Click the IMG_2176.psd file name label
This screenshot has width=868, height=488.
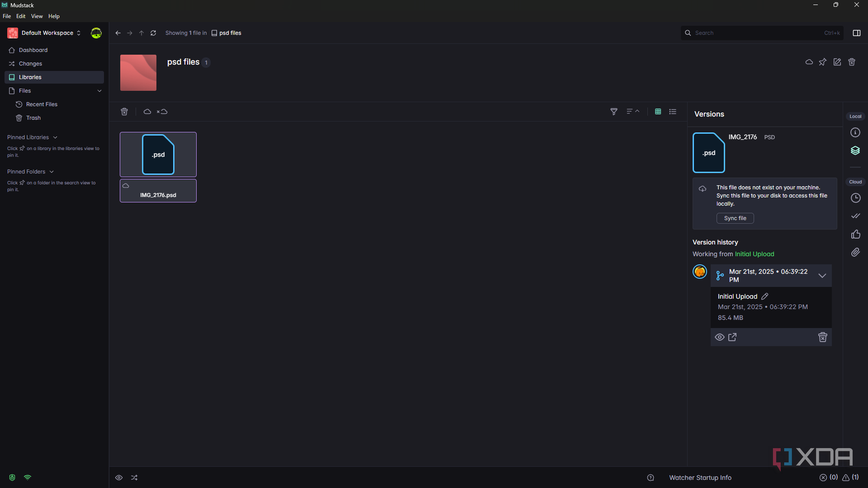pyautogui.click(x=158, y=195)
